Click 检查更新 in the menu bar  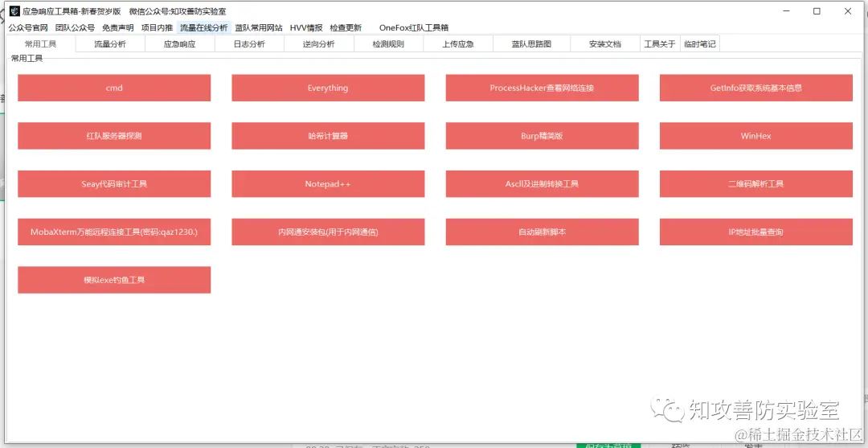click(346, 27)
